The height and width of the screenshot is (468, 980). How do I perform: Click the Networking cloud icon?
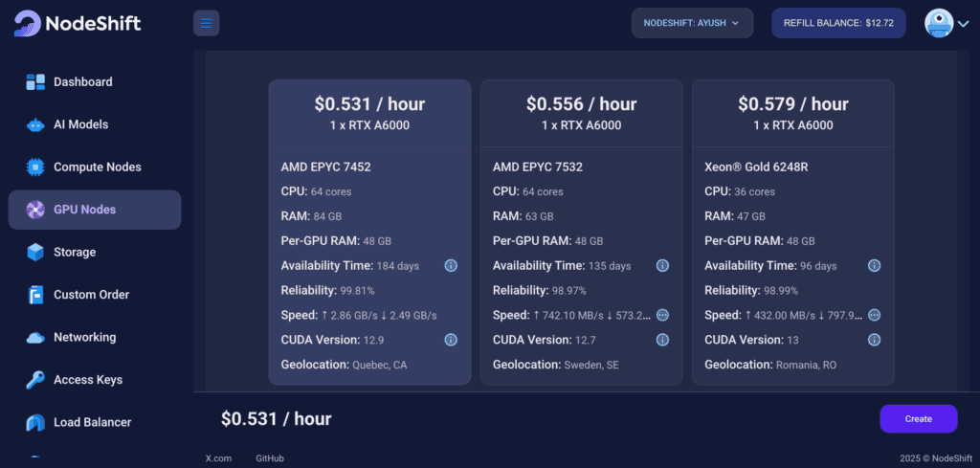(x=35, y=338)
